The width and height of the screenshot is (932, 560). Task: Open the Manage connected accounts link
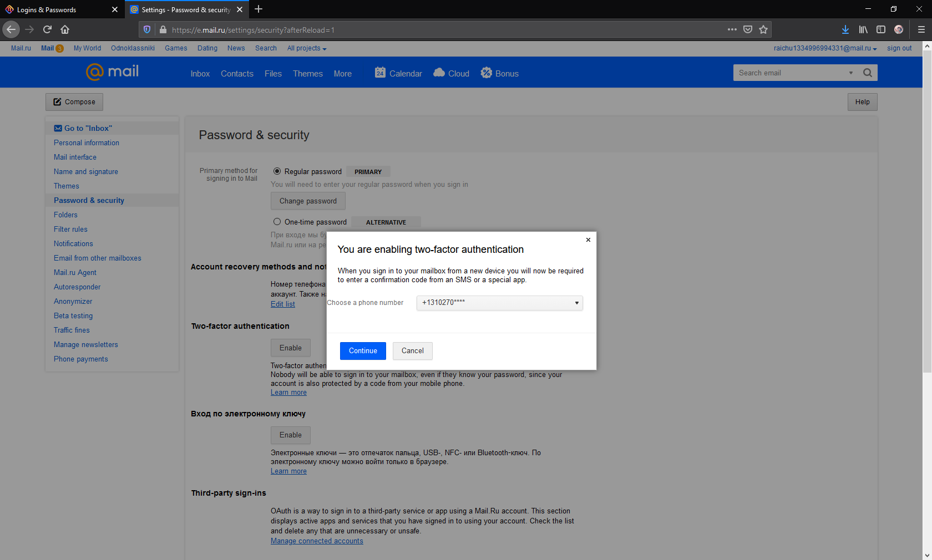pyautogui.click(x=317, y=541)
